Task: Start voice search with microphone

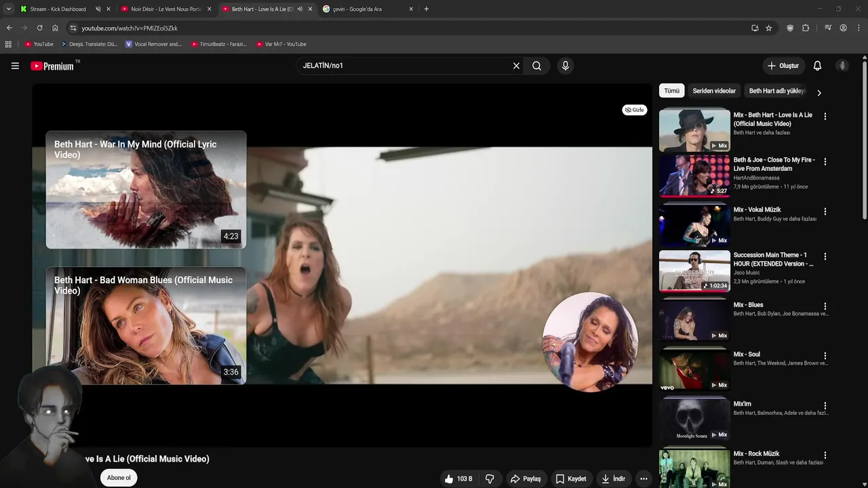Action: pyautogui.click(x=565, y=66)
